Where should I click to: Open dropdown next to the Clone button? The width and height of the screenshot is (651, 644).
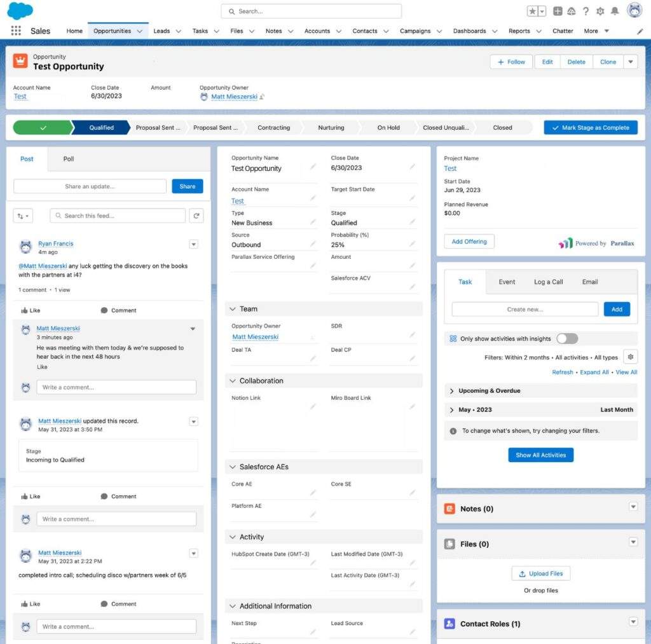click(x=630, y=62)
